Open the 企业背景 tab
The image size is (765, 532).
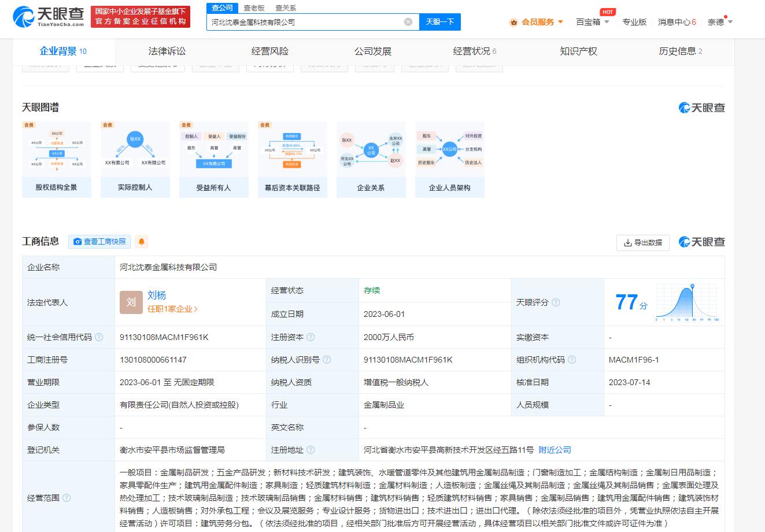tap(63, 51)
